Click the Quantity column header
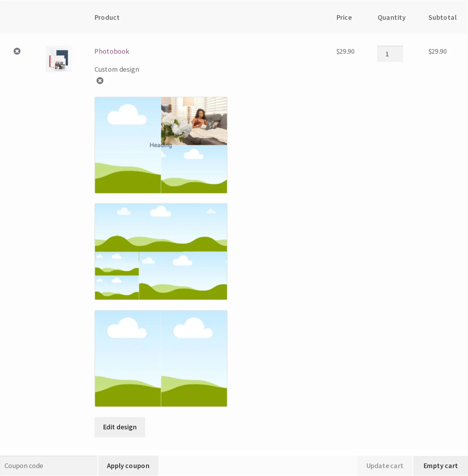This screenshot has height=476, width=468. coord(392,18)
